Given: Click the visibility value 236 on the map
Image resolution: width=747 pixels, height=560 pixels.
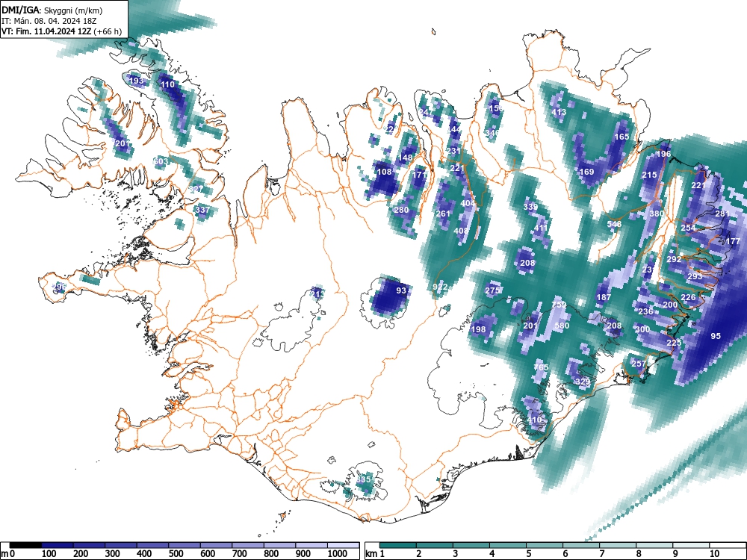Looking at the screenshot, I should (646, 312).
